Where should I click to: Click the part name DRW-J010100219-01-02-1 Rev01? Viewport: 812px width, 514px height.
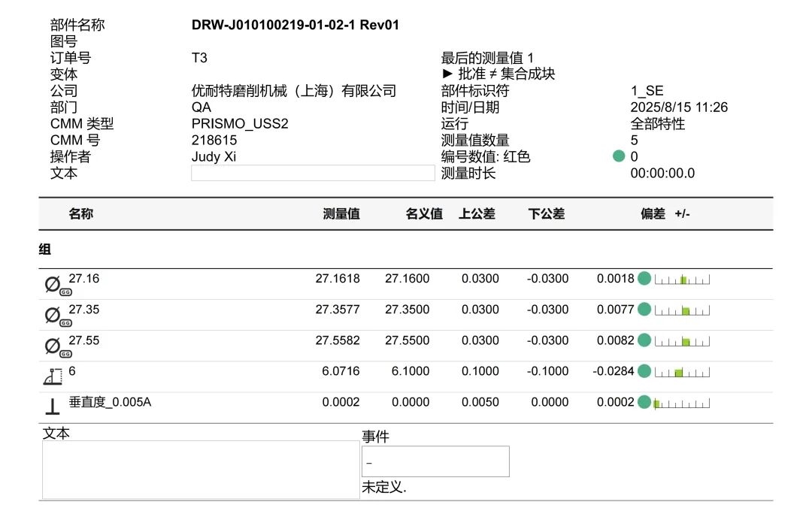tap(295, 25)
